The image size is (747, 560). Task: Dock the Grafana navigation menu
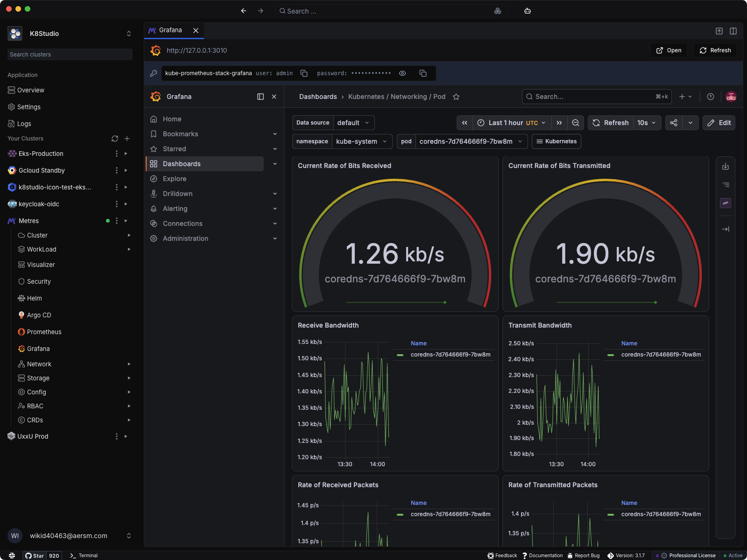pos(261,97)
